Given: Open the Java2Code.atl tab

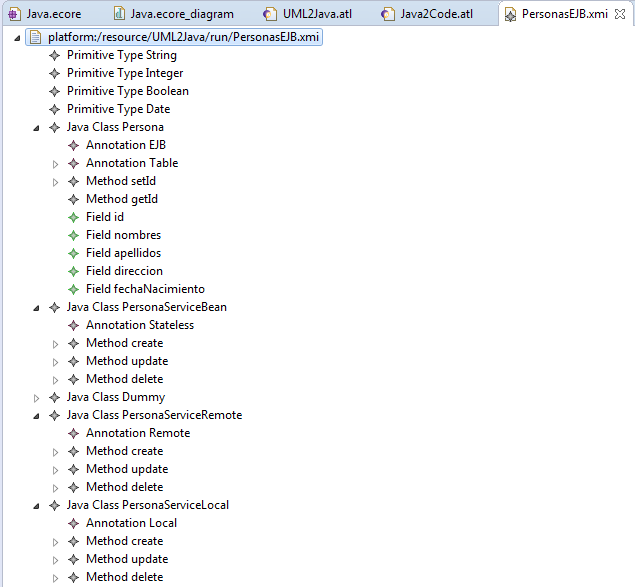Looking at the screenshot, I should tap(427, 14).
